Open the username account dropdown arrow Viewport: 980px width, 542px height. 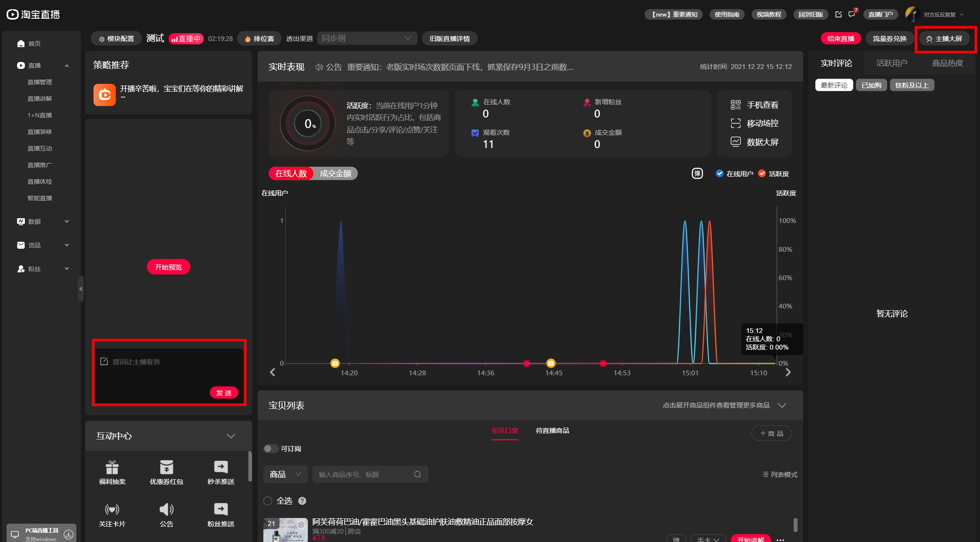coord(962,14)
